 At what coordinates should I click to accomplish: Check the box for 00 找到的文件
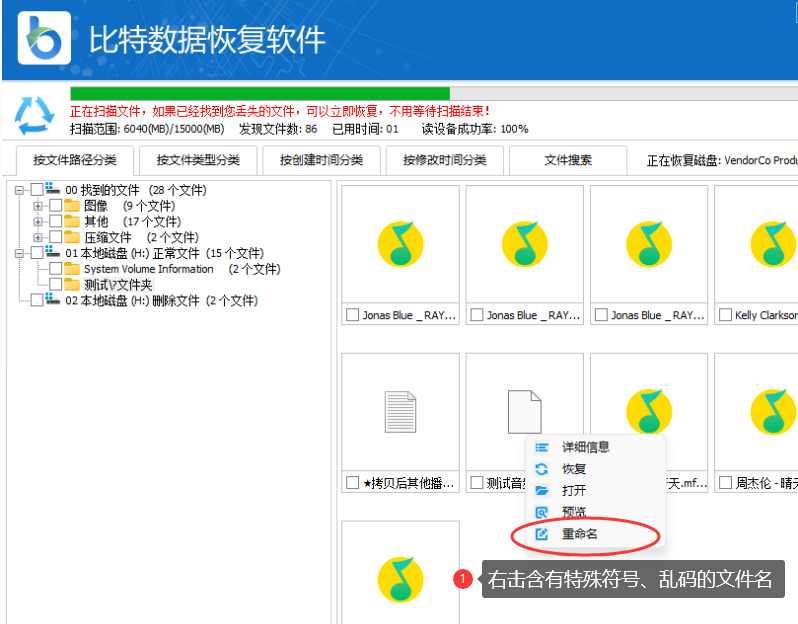click(37, 190)
